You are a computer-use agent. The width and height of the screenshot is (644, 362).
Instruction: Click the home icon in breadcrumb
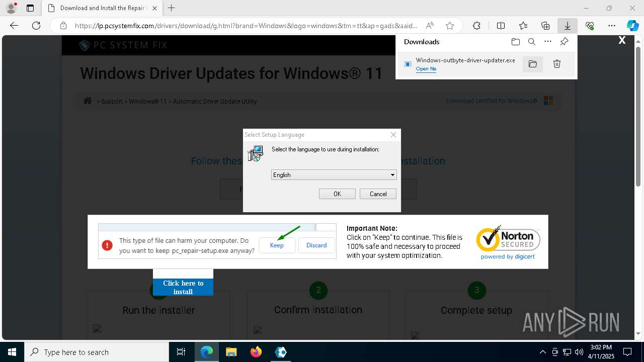tap(88, 101)
